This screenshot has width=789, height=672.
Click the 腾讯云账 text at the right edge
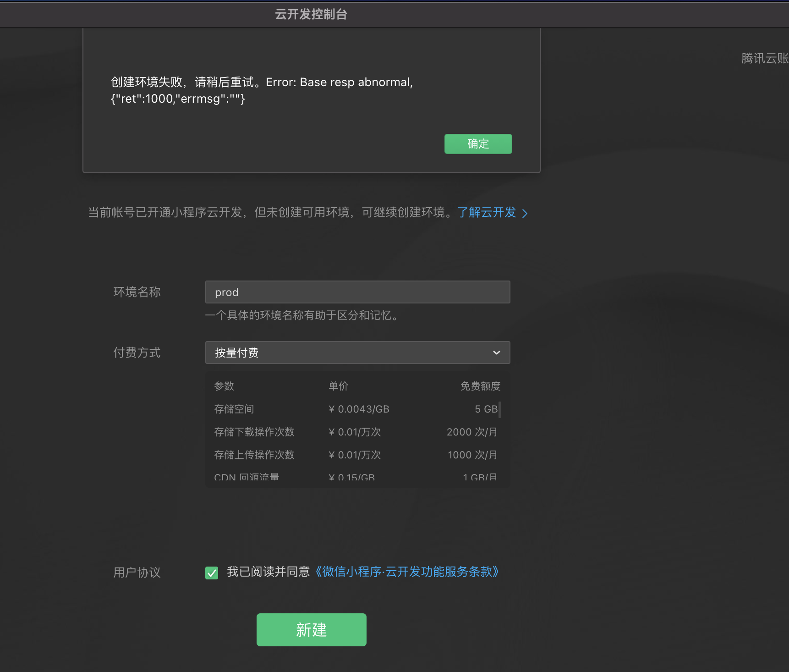tap(765, 58)
